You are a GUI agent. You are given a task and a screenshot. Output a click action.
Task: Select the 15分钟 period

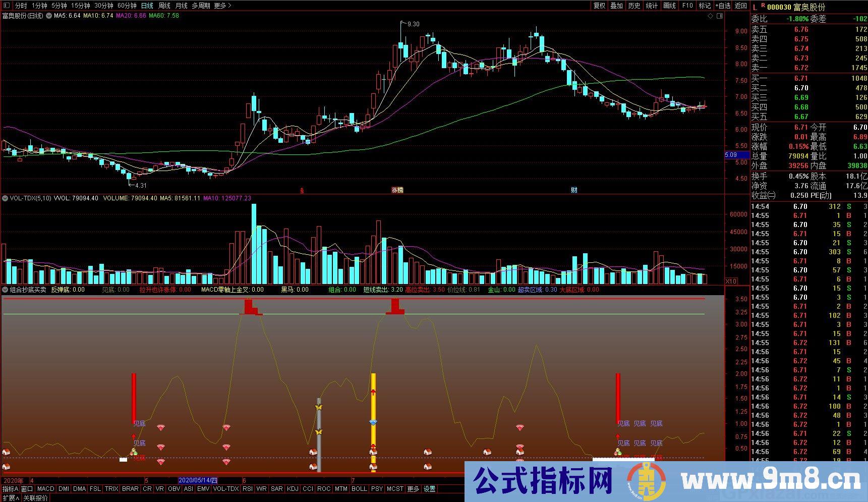click(80, 6)
